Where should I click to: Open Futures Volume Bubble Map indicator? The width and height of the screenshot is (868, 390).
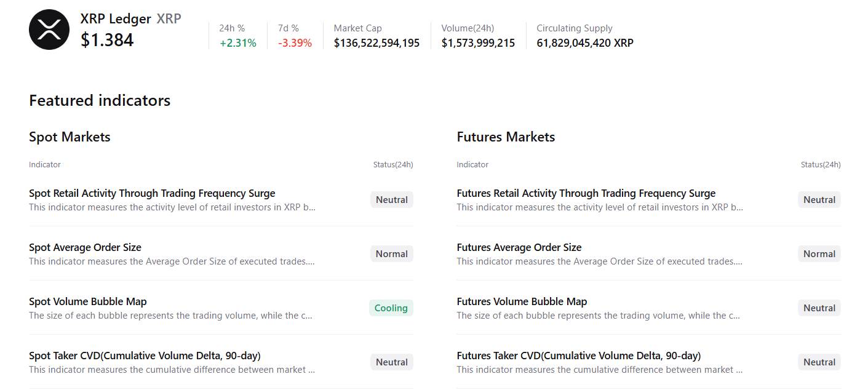click(522, 301)
